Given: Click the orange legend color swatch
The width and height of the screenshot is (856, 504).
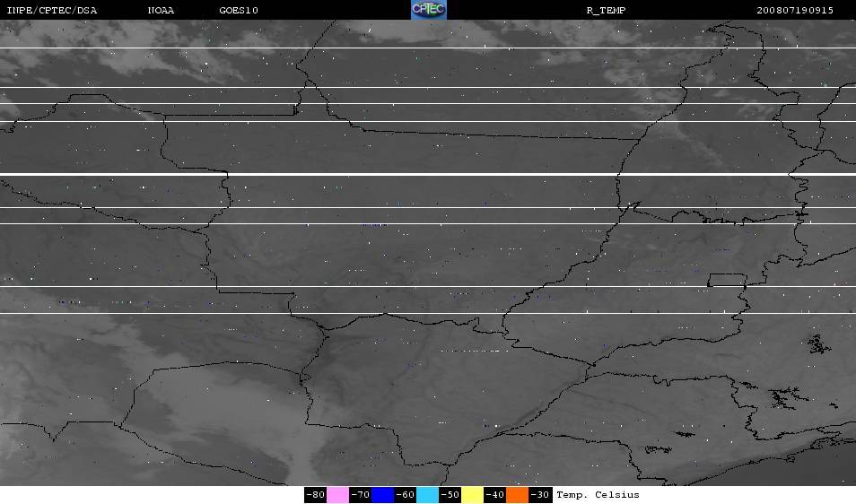Looking at the screenshot, I should (518, 495).
